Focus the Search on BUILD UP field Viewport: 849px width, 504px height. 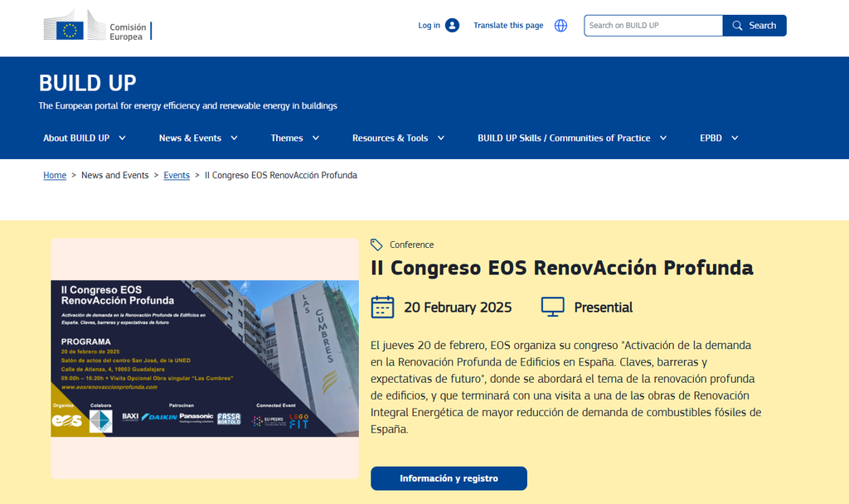tap(653, 26)
